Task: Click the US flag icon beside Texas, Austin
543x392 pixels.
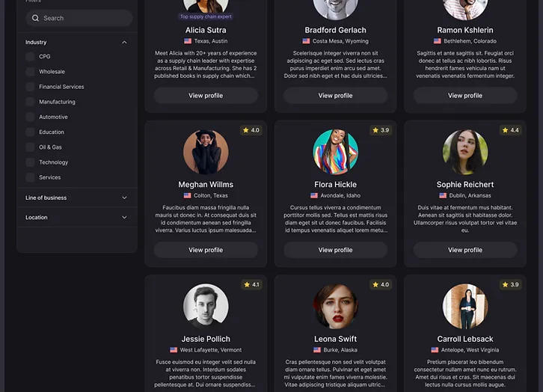Action: 188,41
